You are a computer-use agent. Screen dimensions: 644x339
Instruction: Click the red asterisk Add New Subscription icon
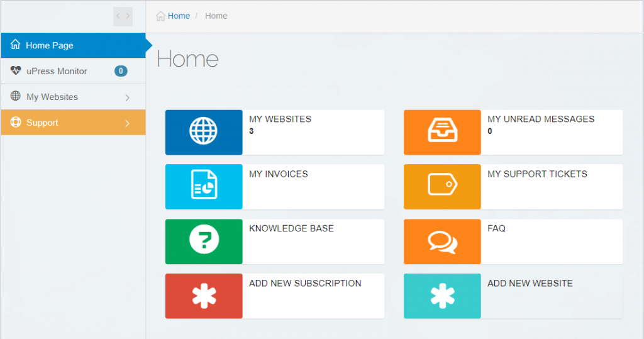click(204, 296)
